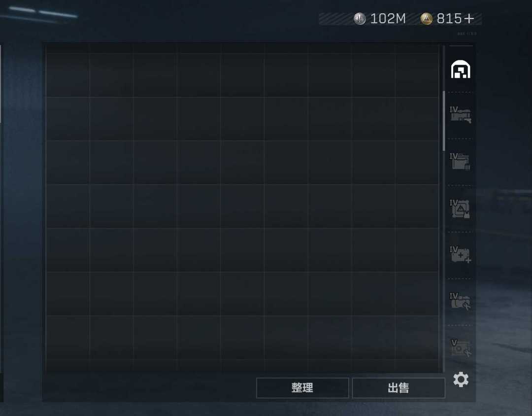Click the warehouse vertical scrollbar thumb
Screen dimensions: 532x416
[x=444, y=121]
